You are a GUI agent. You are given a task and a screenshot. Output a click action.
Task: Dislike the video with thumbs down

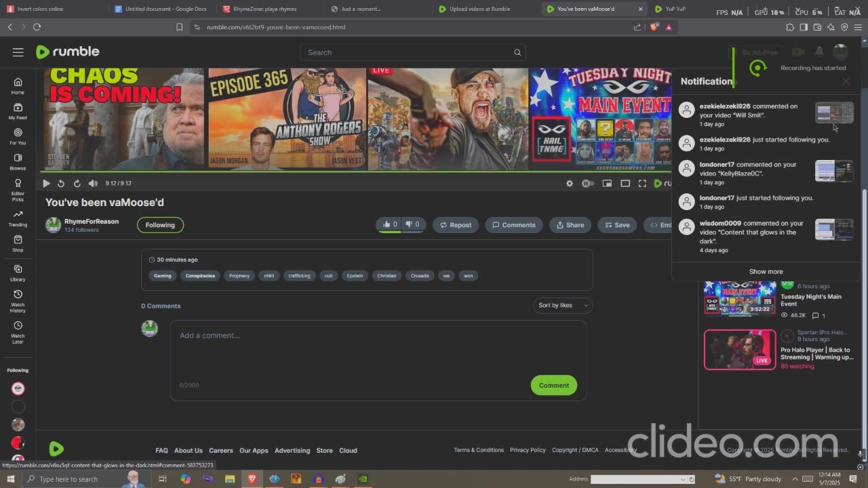tap(412, 224)
